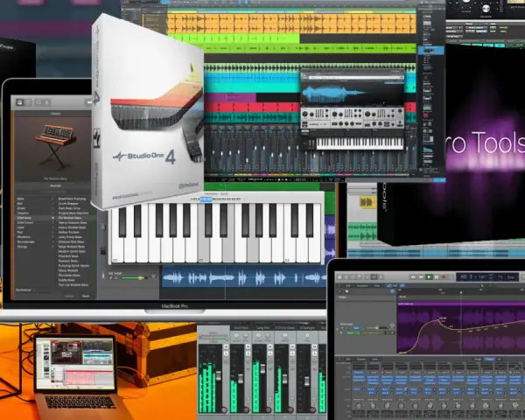
Task: Select the Tracks tab in Logic's mixer
Action: click(x=489, y=359)
